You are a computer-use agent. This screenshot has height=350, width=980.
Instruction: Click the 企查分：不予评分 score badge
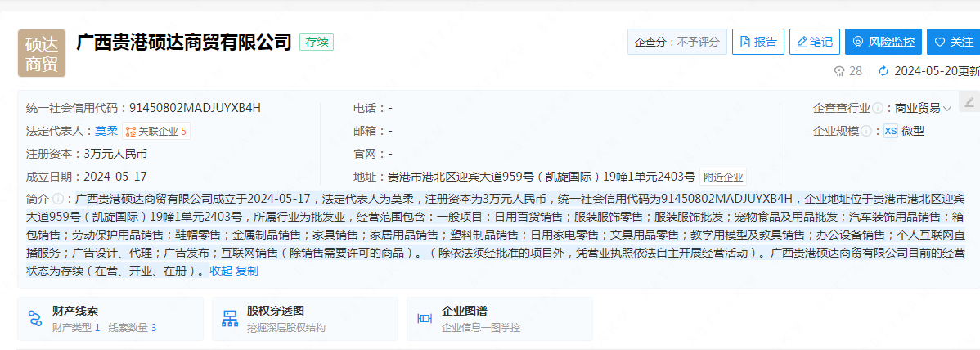677,42
